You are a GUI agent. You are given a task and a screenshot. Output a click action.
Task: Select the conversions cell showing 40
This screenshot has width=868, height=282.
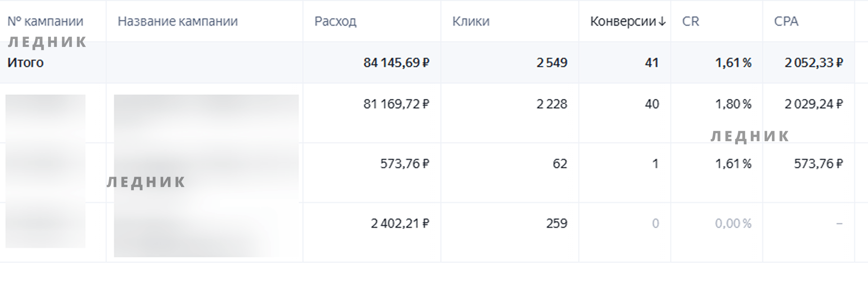(652, 104)
